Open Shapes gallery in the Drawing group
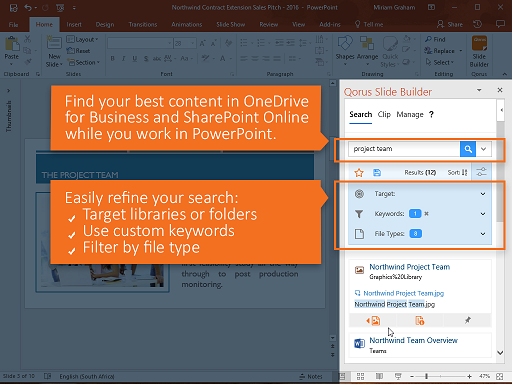Screen dimensions: 512x384 point(345,50)
